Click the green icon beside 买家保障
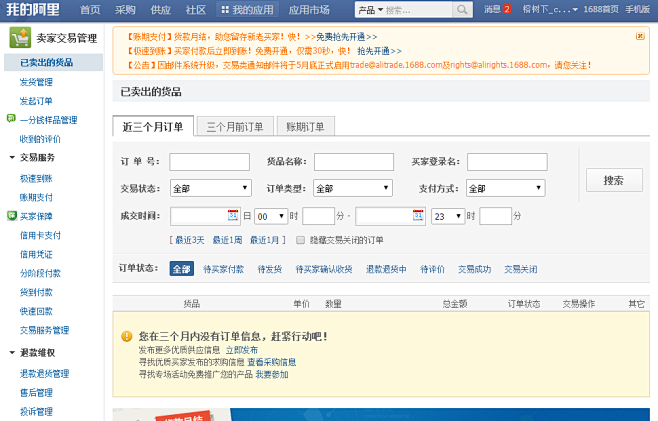Viewport: 658px width, 421px height. point(10,216)
